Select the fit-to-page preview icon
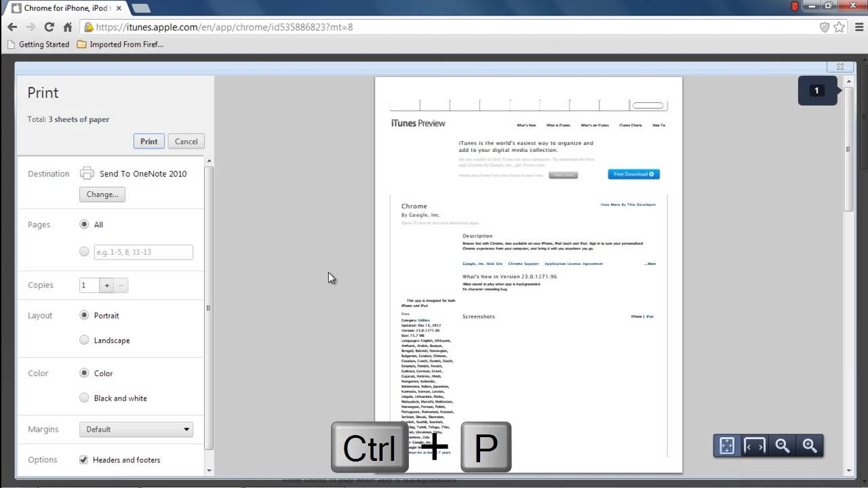 pyautogui.click(x=726, y=446)
